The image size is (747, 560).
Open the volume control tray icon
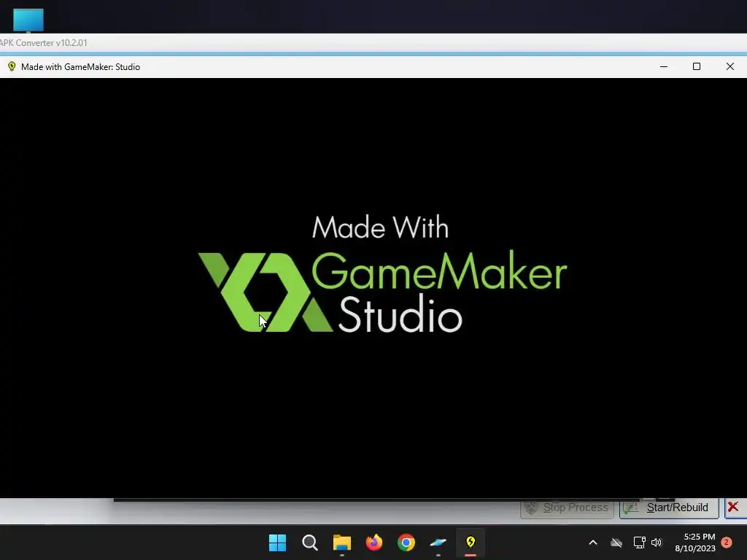(x=657, y=542)
